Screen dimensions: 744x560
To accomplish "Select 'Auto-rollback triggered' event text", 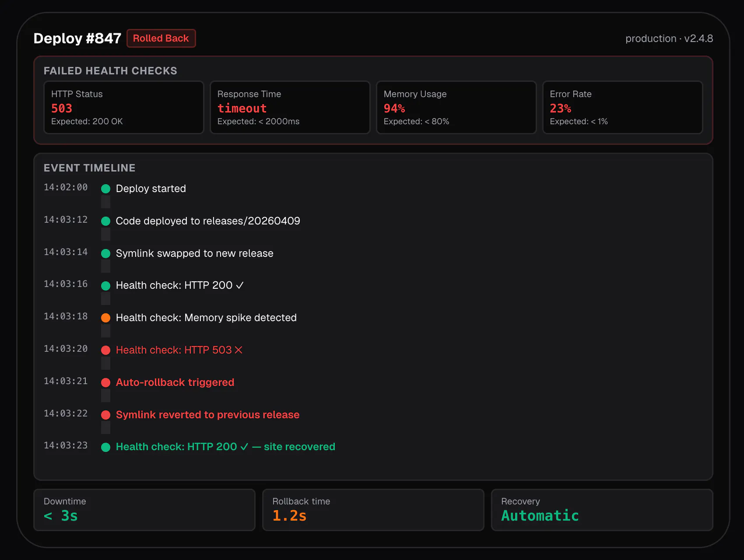I will pyautogui.click(x=175, y=382).
